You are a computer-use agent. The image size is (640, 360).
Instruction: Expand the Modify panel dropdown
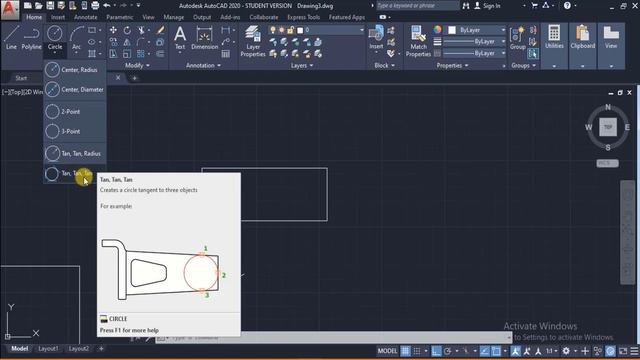pyautogui.click(x=138, y=65)
